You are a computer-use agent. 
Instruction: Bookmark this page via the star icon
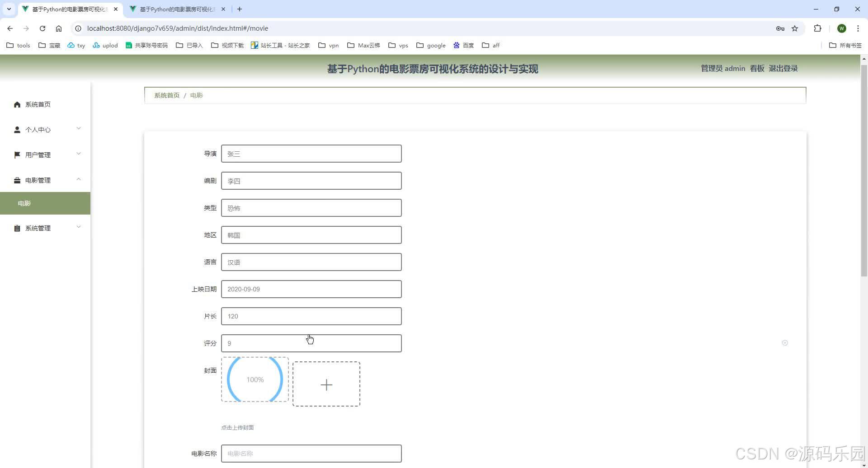pos(795,28)
